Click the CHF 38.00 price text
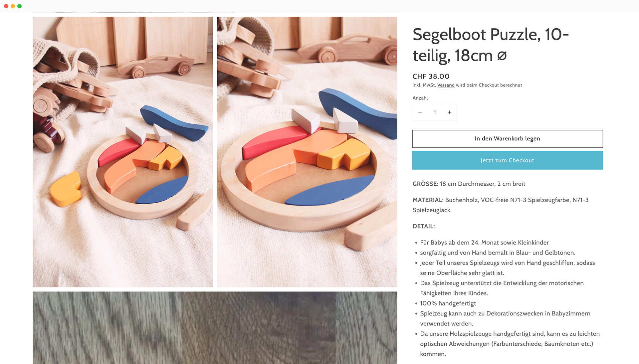 [x=431, y=77]
